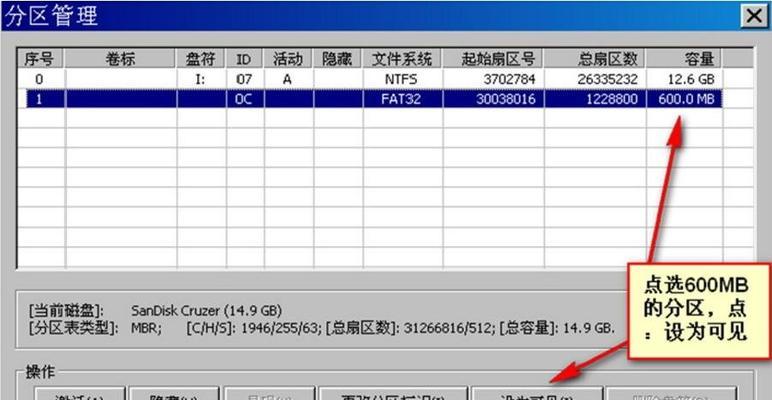Screen dimensions: 772x400
Task: Click the 更改分区标识 button
Action: 392,393
